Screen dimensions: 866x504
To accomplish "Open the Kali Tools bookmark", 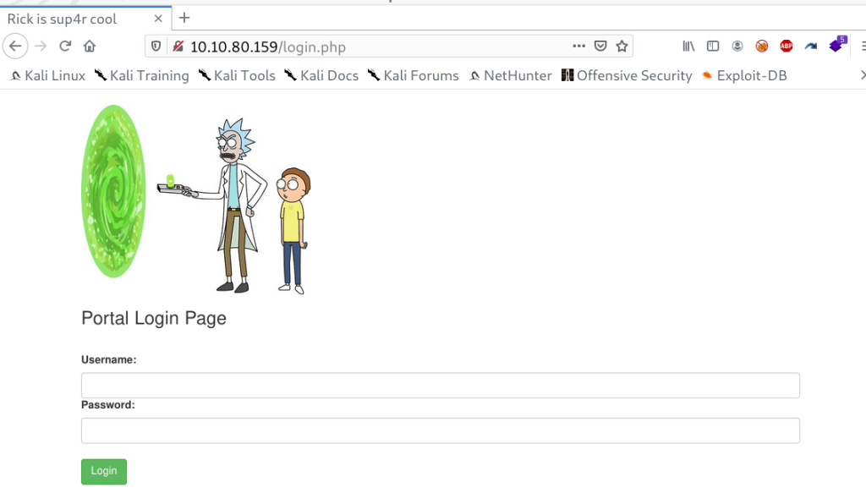I will (x=237, y=76).
